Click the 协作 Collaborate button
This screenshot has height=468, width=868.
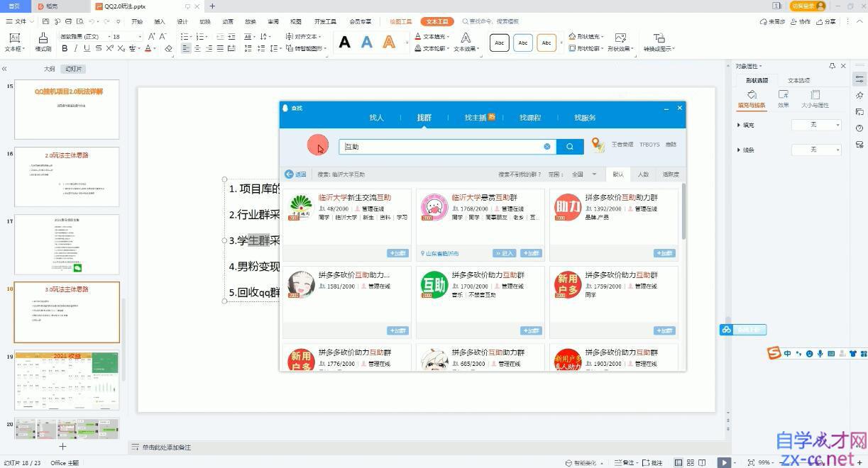[x=801, y=22]
